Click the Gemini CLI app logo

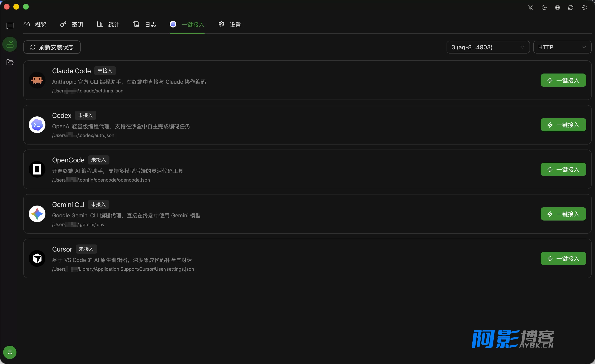click(37, 214)
